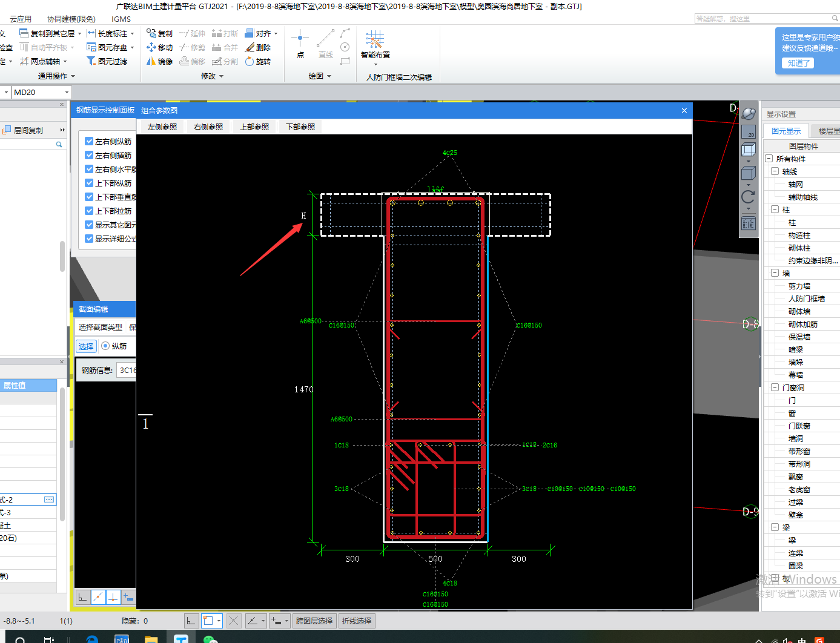
Task: Collapse the 墙 tree node
Action: coord(775,273)
